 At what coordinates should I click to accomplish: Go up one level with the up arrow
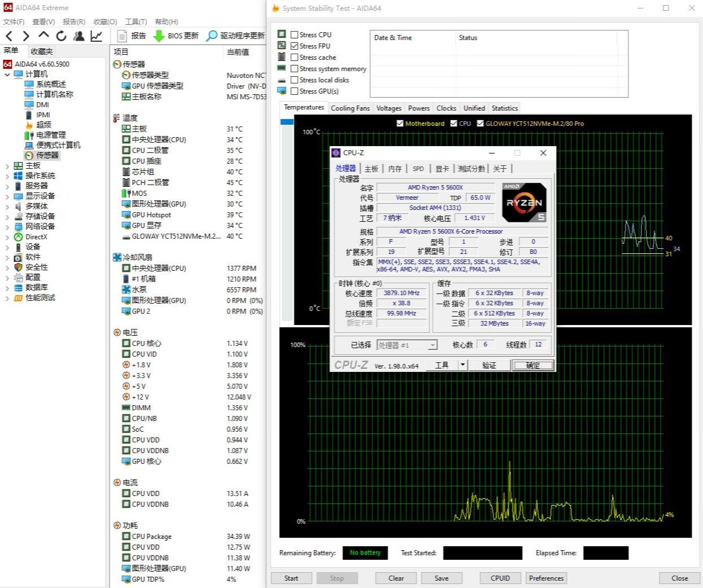coord(43,36)
